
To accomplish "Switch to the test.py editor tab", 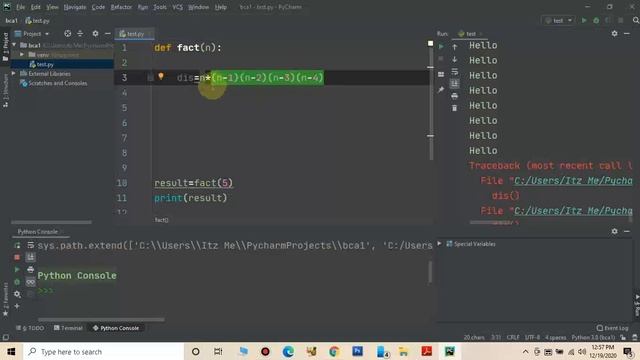I will [x=135, y=34].
